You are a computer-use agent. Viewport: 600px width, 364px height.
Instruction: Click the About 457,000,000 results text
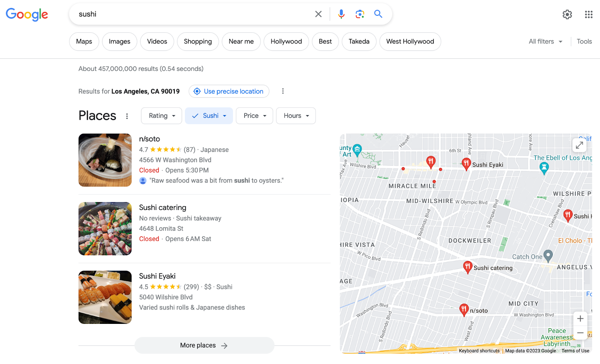click(x=141, y=69)
